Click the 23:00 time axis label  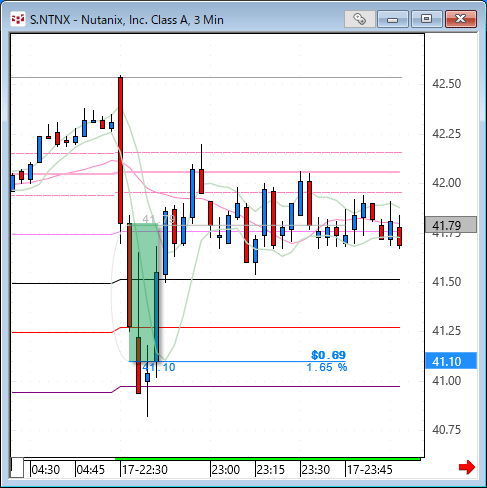pyautogui.click(x=226, y=470)
